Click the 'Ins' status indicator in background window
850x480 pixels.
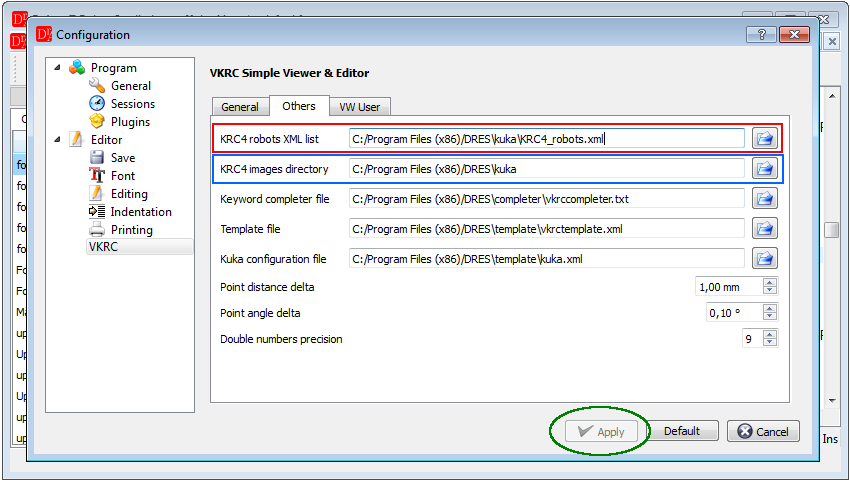tap(830, 439)
